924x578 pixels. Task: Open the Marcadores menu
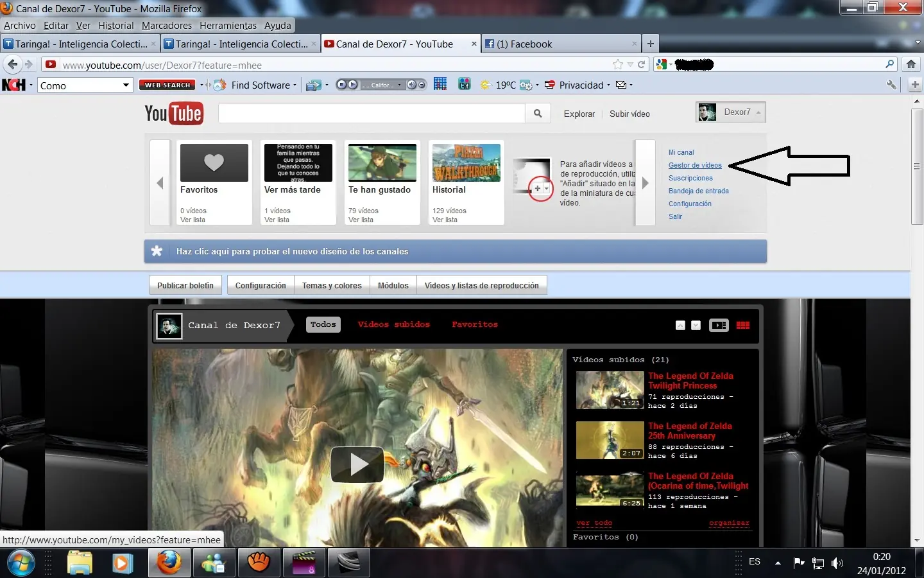[167, 26]
